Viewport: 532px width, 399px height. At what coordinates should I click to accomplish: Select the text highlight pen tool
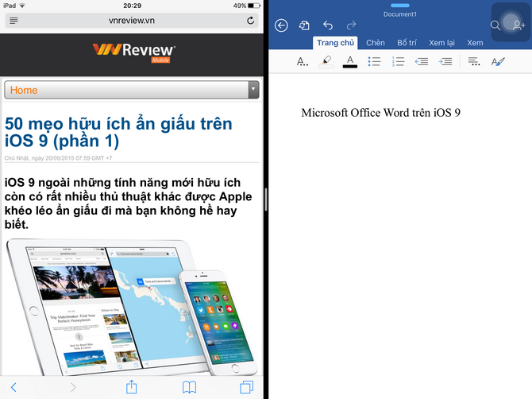pyautogui.click(x=326, y=61)
